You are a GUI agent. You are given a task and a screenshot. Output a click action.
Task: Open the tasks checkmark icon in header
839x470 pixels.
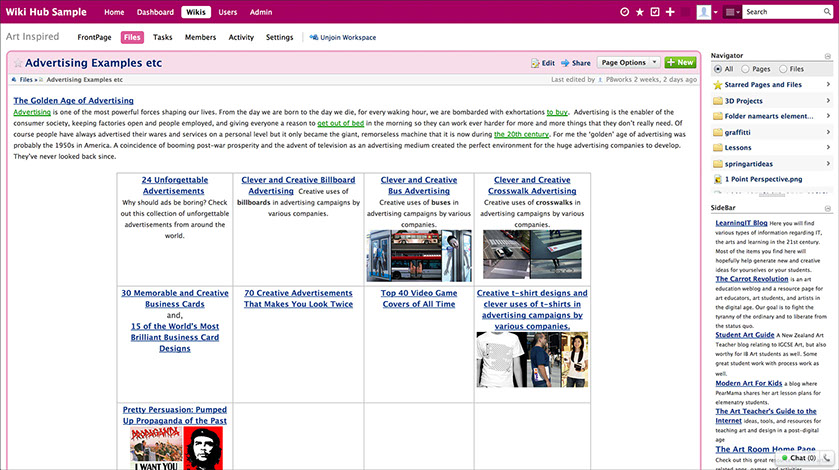click(655, 12)
